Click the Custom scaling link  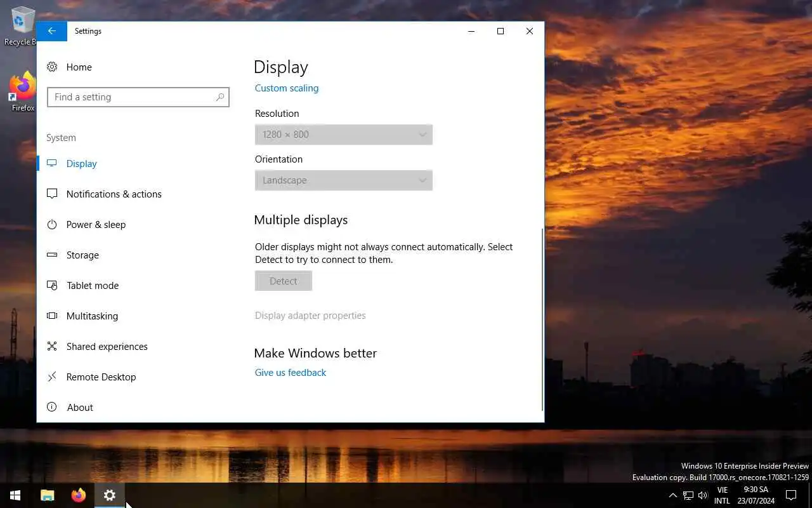tap(287, 88)
